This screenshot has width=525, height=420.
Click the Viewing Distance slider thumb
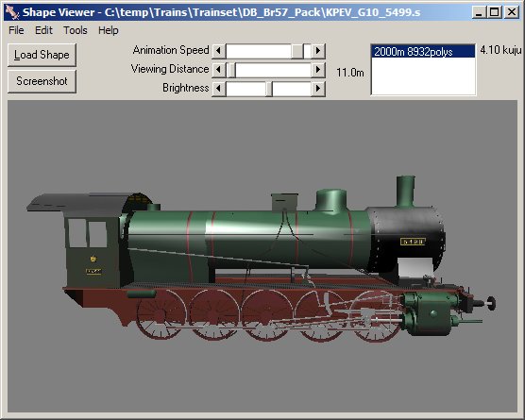231,70
